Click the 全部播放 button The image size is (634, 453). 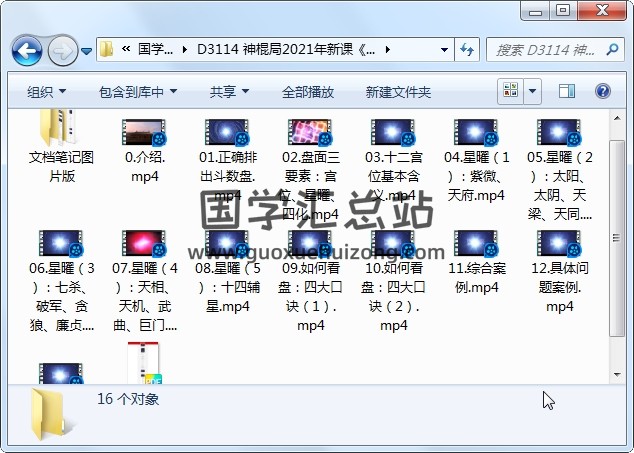(307, 91)
